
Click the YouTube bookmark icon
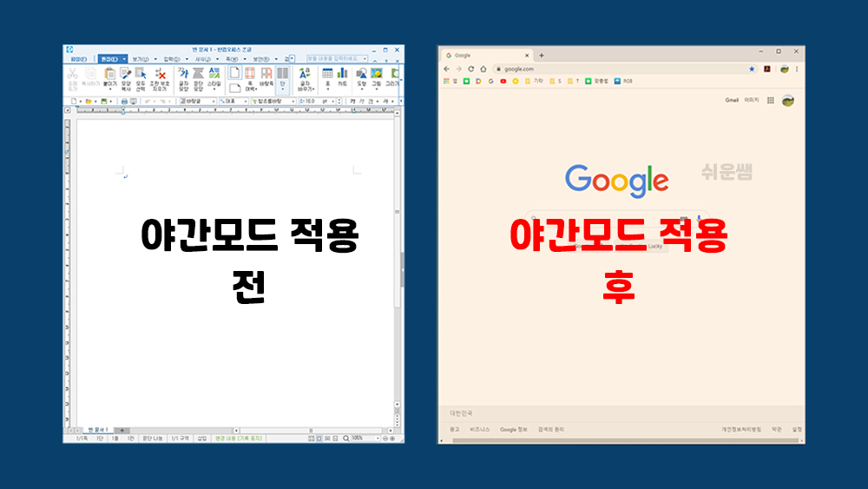pyautogui.click(x=503, y=82)
